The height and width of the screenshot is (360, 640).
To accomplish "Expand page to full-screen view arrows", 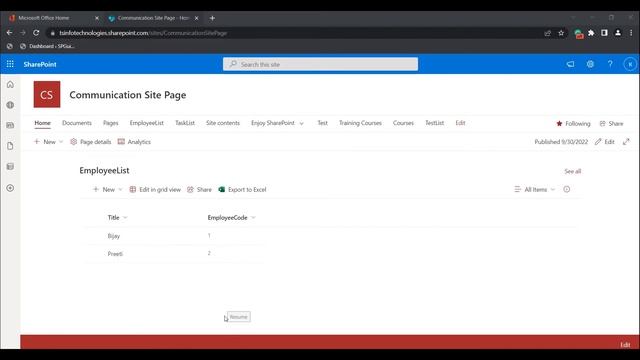I will point(626,142).
